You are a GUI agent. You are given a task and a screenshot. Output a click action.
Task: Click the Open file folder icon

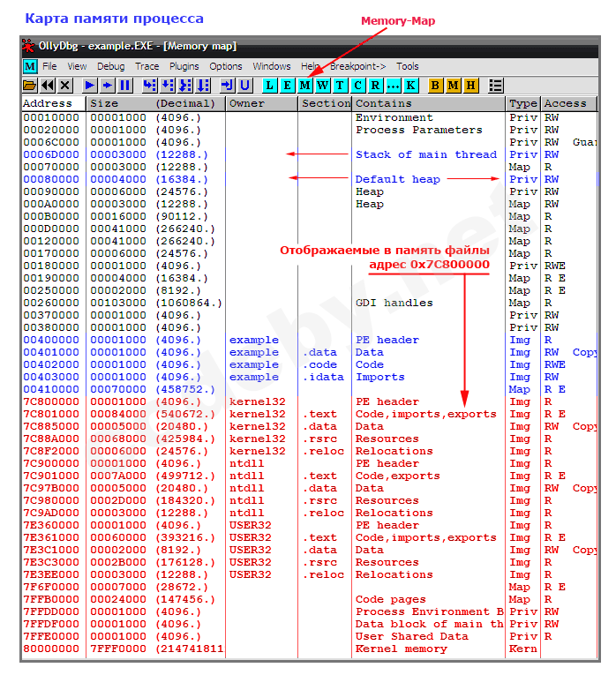[30, 86]
